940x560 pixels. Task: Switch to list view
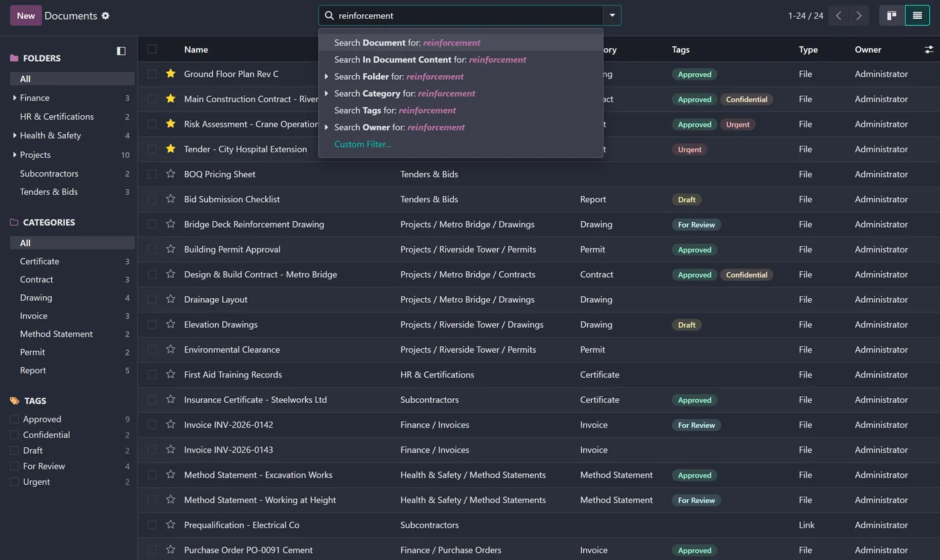pyautogui.click(x=917, y=15)
